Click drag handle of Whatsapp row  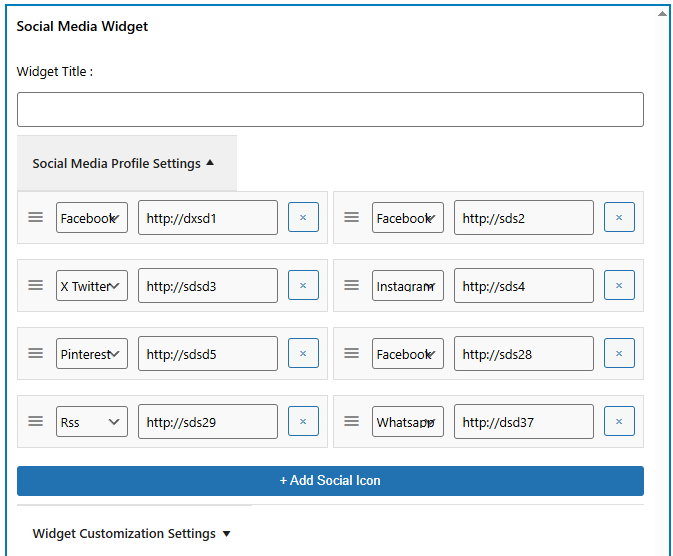click(351, 422)
